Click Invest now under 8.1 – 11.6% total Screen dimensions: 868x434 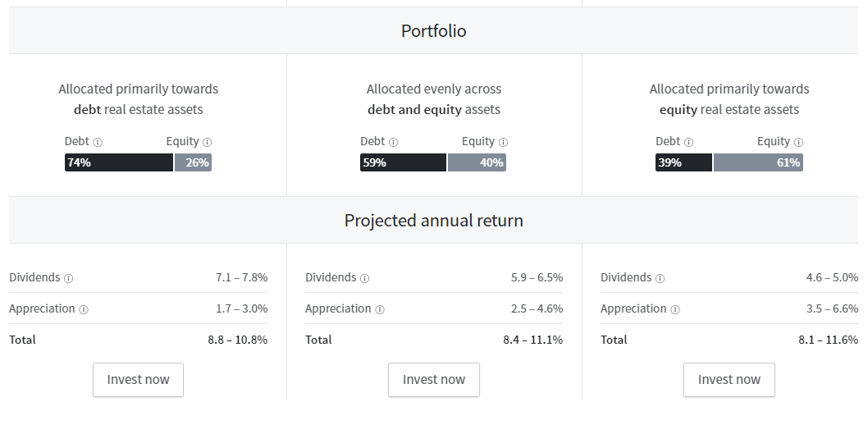tap(729, 380)
